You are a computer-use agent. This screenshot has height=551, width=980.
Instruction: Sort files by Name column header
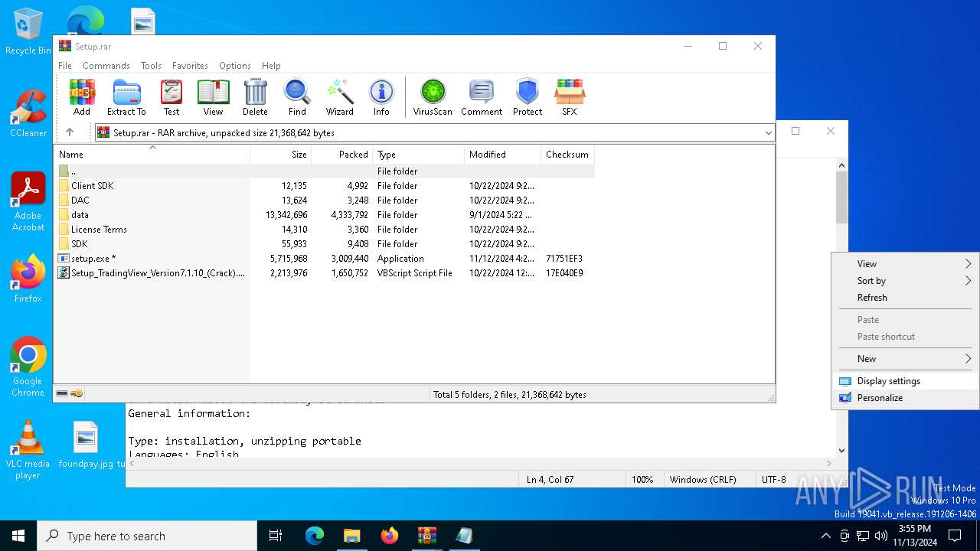[152, 155]
